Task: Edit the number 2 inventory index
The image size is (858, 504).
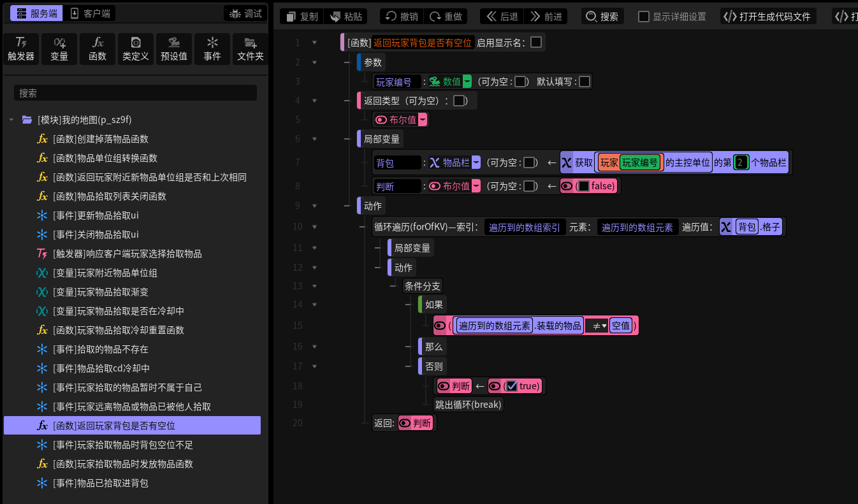Action: point(740,162)
